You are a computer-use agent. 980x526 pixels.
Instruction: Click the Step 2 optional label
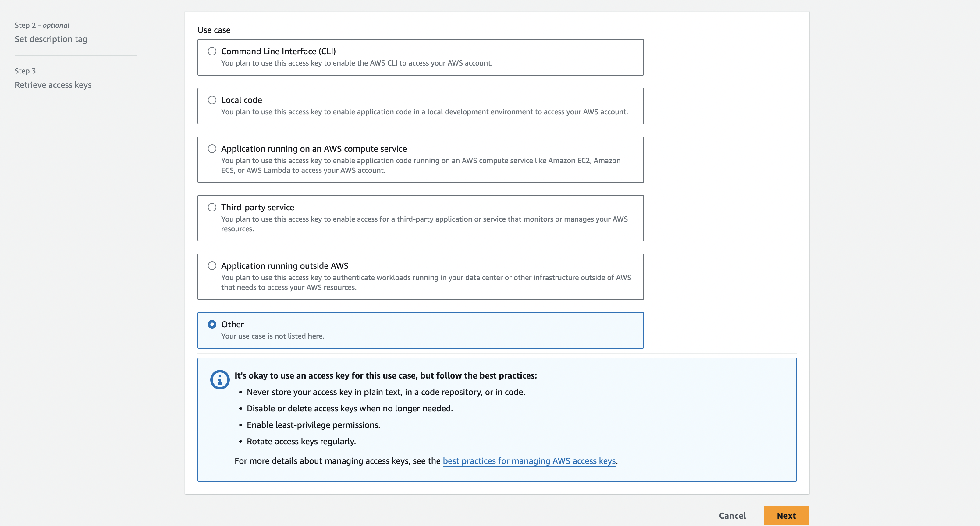42,25
